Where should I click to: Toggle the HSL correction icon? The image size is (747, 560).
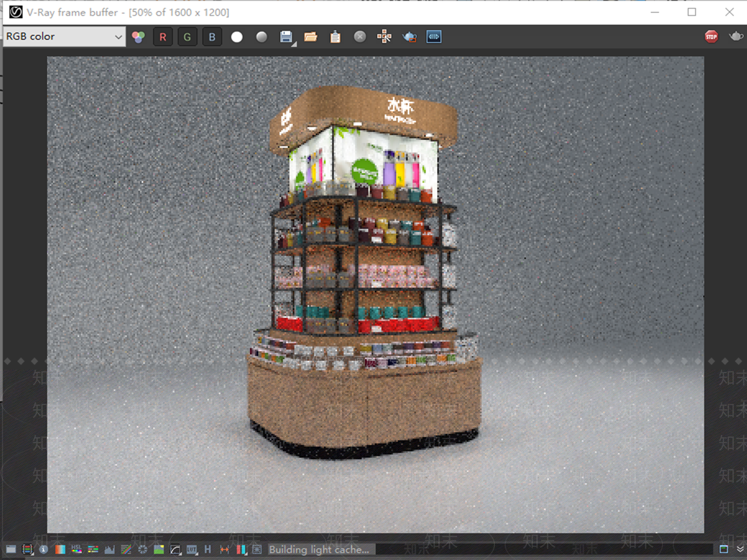pos(77,549)
